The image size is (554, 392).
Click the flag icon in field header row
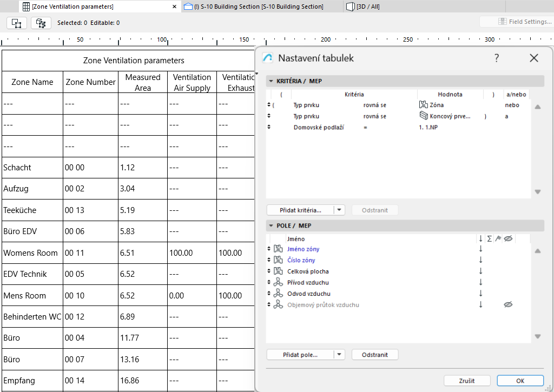[x=499, y=238]
